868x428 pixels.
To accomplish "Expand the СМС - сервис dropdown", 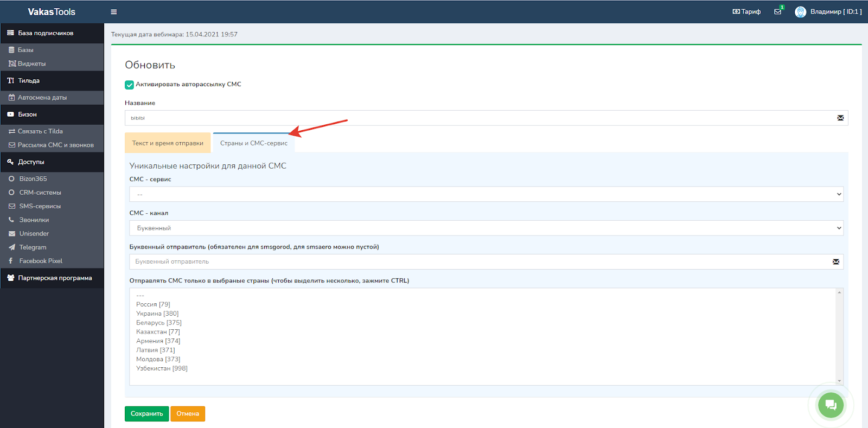I will (x=486, y=194).
